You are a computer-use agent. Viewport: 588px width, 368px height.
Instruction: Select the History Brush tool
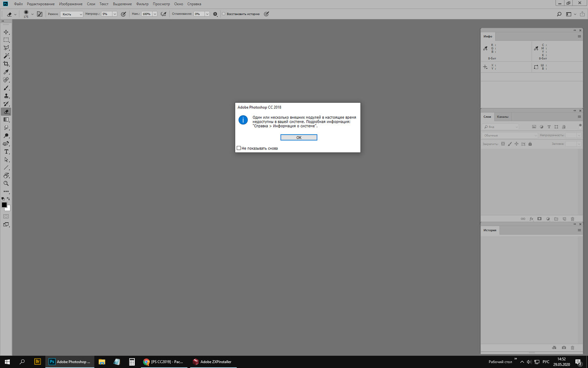6,104
